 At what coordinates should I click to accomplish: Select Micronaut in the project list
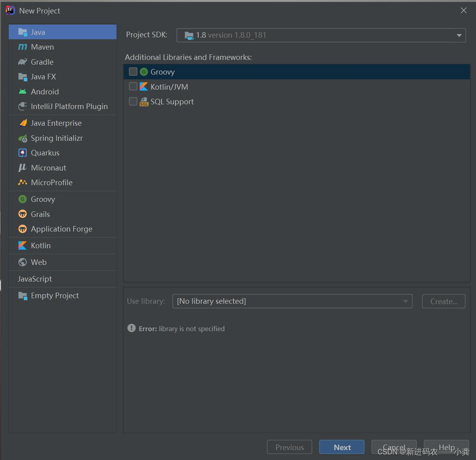(63, 168)
